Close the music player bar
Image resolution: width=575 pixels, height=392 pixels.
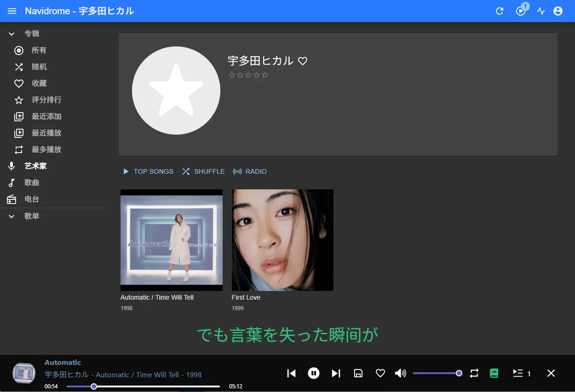(x=551, y=373)
